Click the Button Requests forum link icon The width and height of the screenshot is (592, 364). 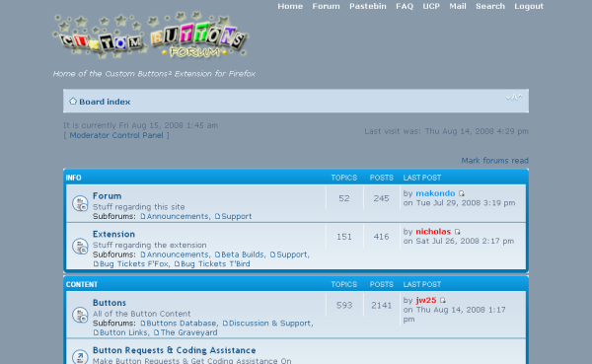(80, 356)
